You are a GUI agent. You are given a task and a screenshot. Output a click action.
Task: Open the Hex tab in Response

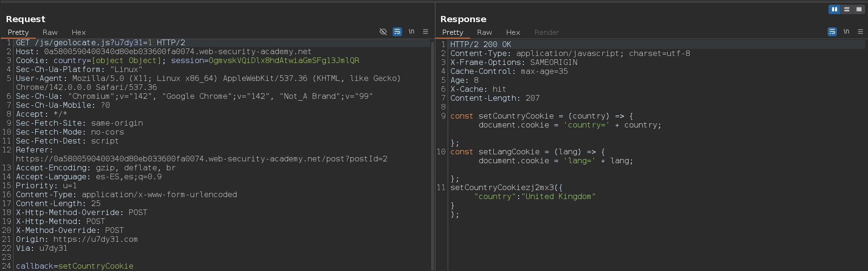[513, 32]
